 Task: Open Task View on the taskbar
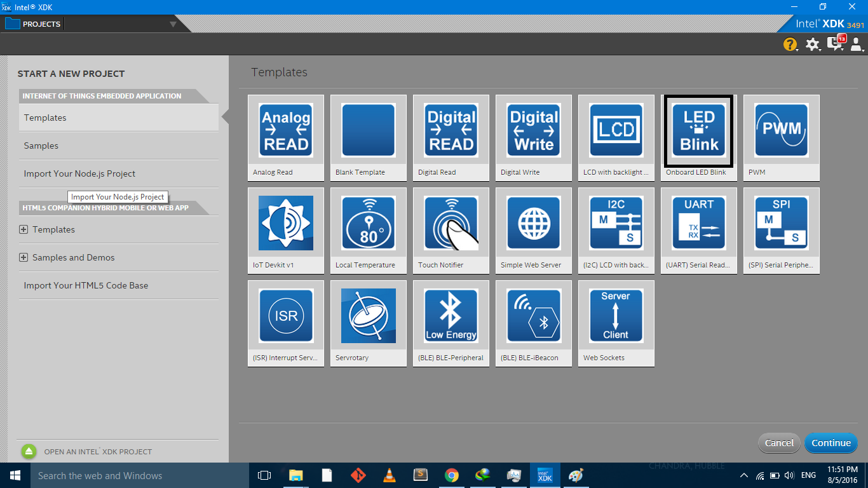pos(264,475)
